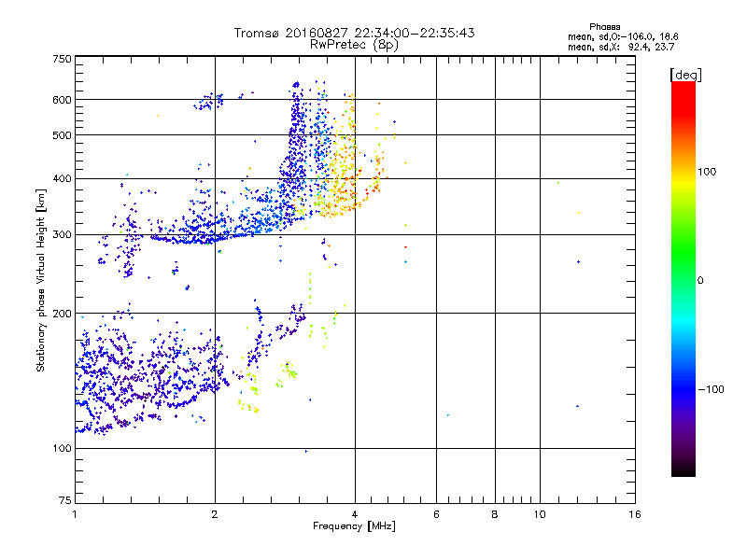This screenshot has width=747, height=560.
Task: Click the '750' y-axis tick label
Action: point(62,59)
